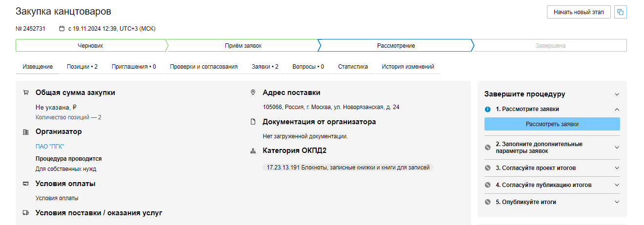Click the truck icon by Условия поставки
Viewport: 644px width, 225px height.
click(x=26, y=213)
